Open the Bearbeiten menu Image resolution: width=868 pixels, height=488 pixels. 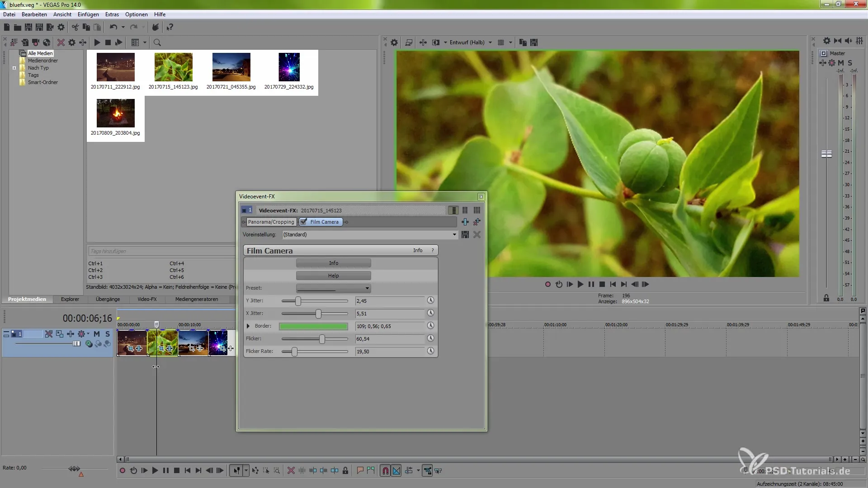(34, 14)
